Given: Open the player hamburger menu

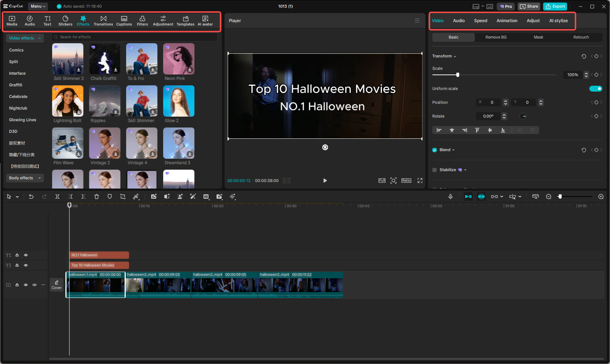Looking at the screenshot, I should point(417,21).
